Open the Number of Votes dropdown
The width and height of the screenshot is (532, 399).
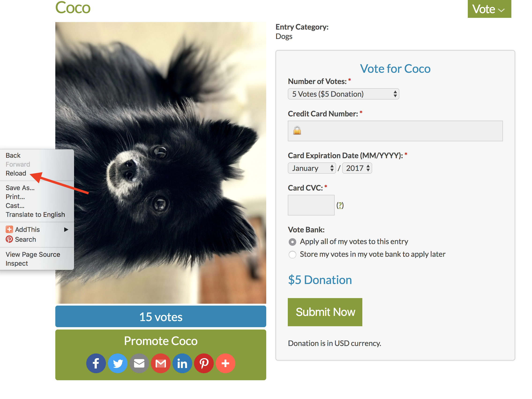[343, 94]
